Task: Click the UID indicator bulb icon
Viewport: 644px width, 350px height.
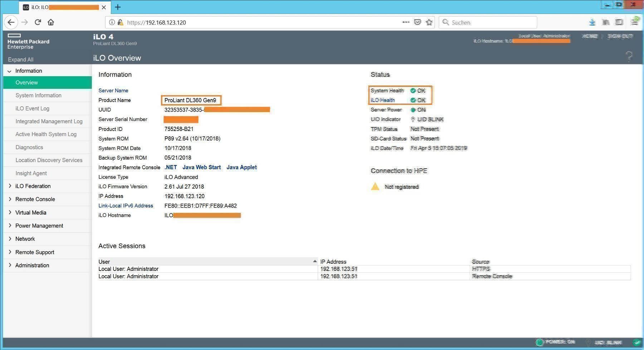Action: 413,119
